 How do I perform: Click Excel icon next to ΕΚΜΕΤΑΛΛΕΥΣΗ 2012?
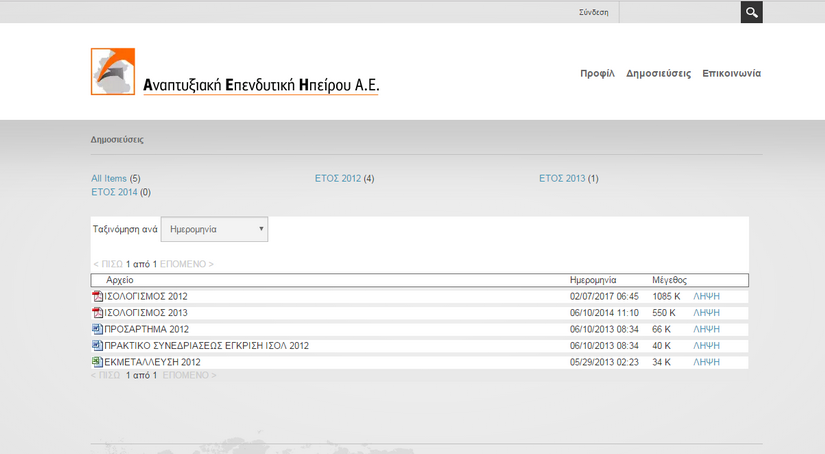pos(97,362)
